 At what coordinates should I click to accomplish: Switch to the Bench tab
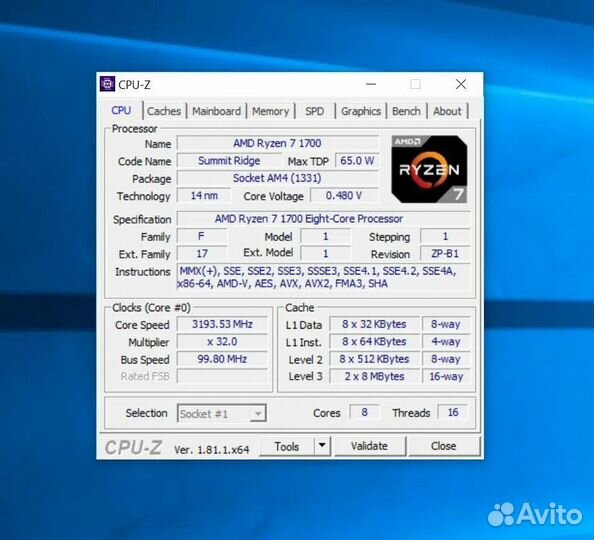pos(406,111)
